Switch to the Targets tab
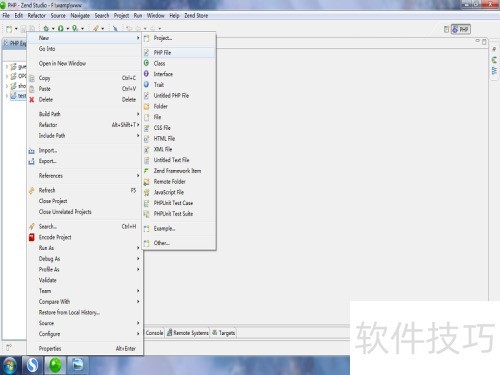 [224, 333]
